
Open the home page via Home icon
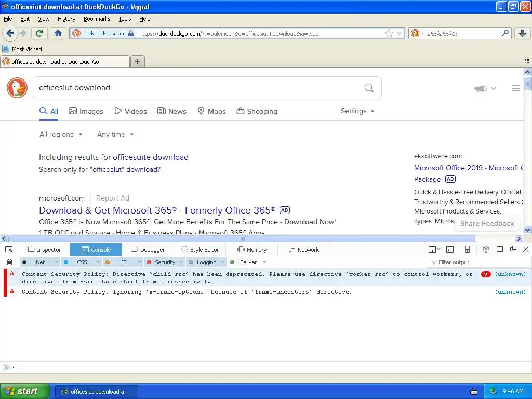[x=58, y=33]
